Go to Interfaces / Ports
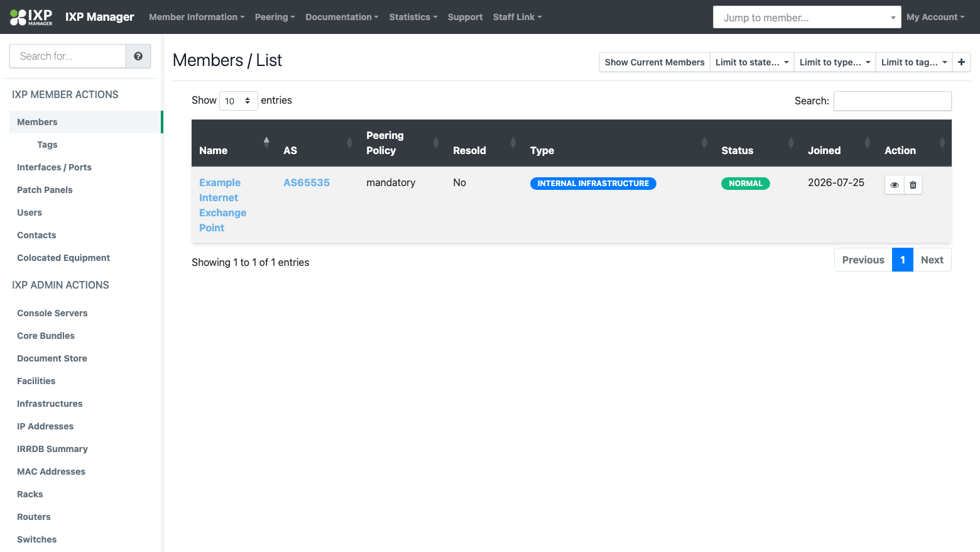The image size is (980, 552). coord(54,167)
